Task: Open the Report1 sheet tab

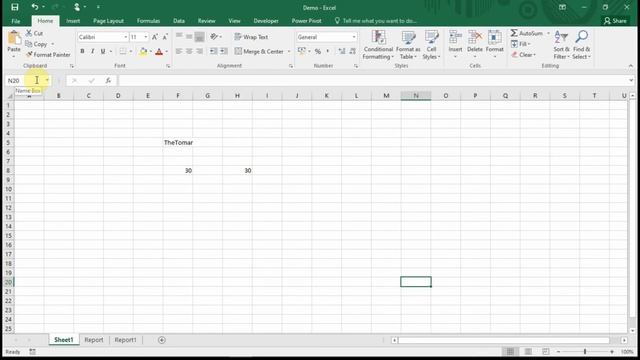Action: 125,340
